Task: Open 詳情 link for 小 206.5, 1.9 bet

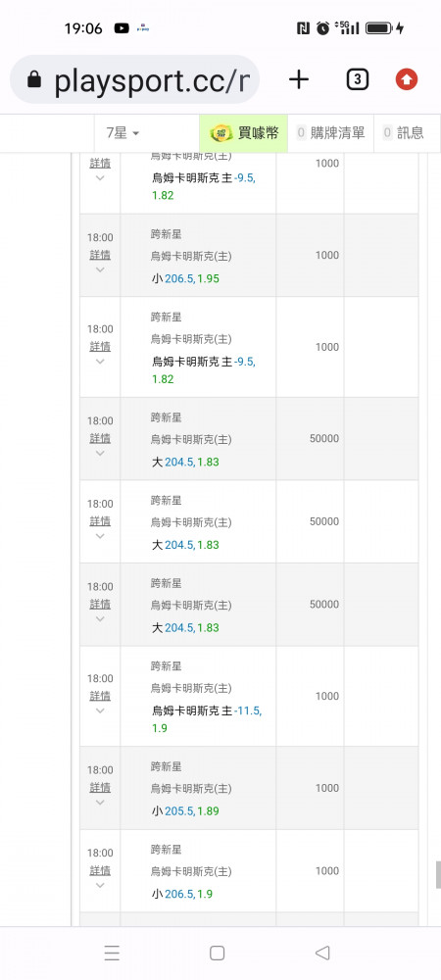Action: pyautogui.click(x=100, y=870)
